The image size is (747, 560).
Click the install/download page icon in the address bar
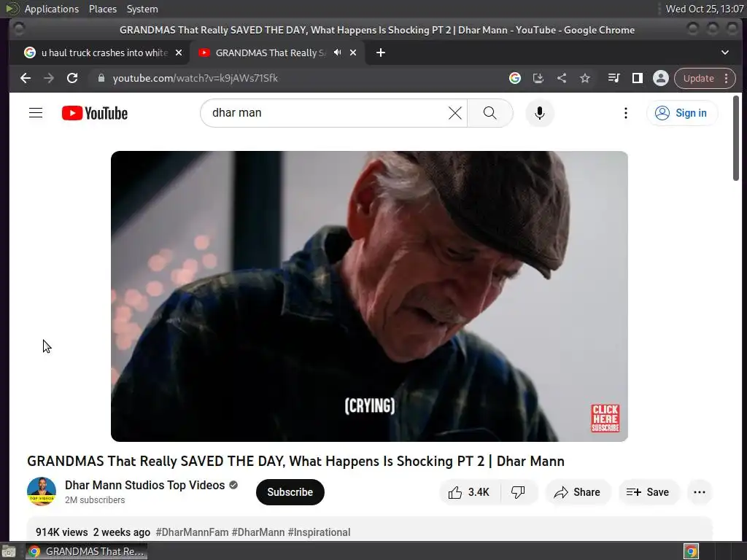538,78
